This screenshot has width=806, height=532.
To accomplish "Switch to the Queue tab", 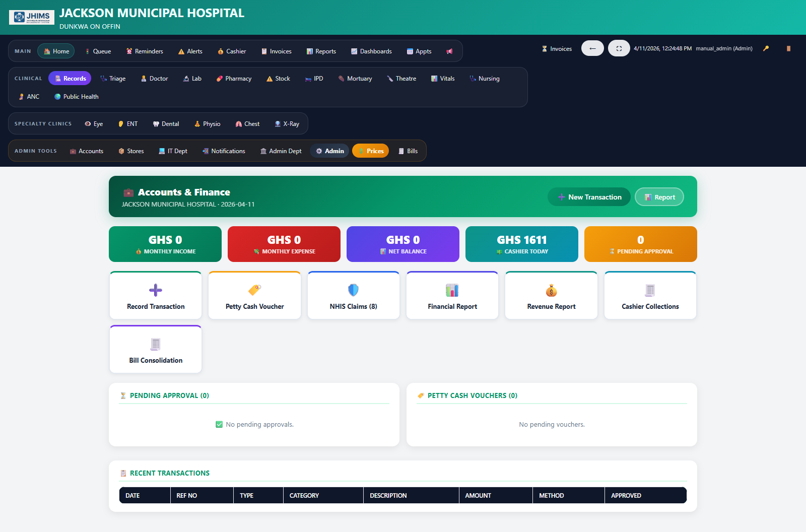I will (x=98, y=51).
